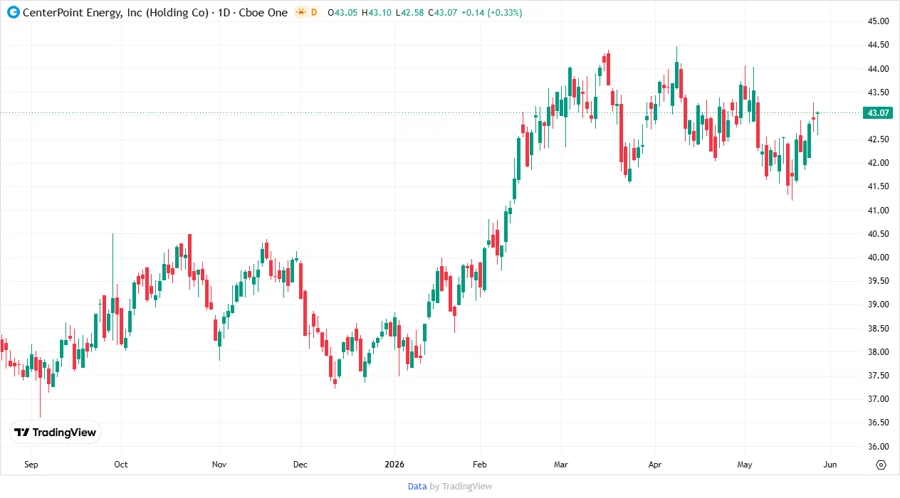The width and height of the screenshot is (900, 498).
Task: Click the high value H43.10
Action: pyautogui.click(x=377, y=13)
